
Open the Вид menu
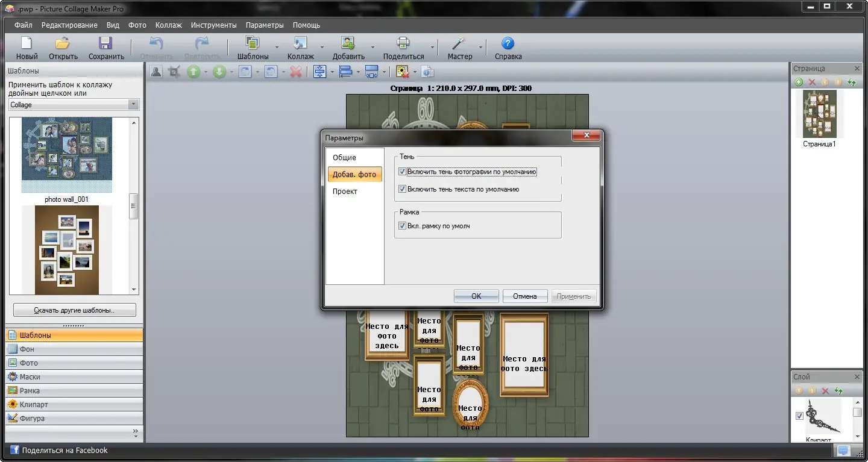[113, 25]
